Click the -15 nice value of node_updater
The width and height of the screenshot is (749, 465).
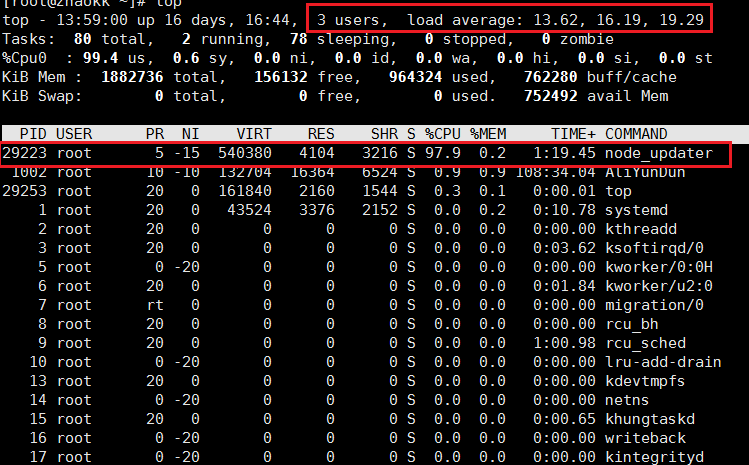click(x=187, y=153)
